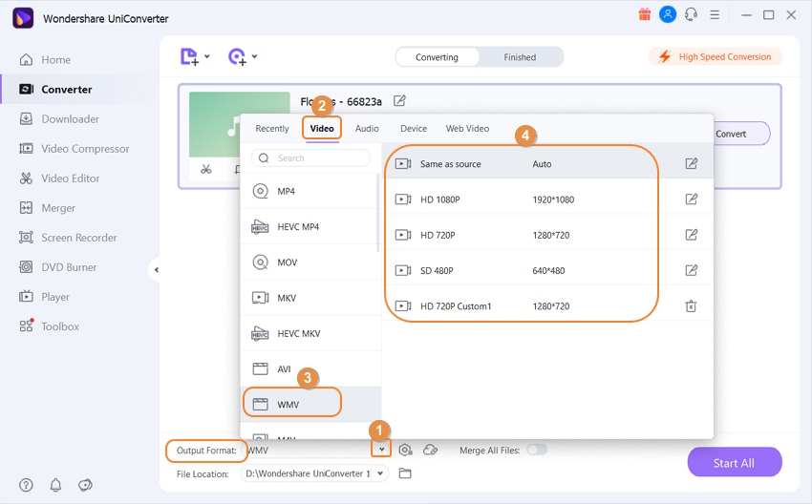812x504 pixels.
Task: Click the DVD Burner disc icon
Action: tap(26, 267)
